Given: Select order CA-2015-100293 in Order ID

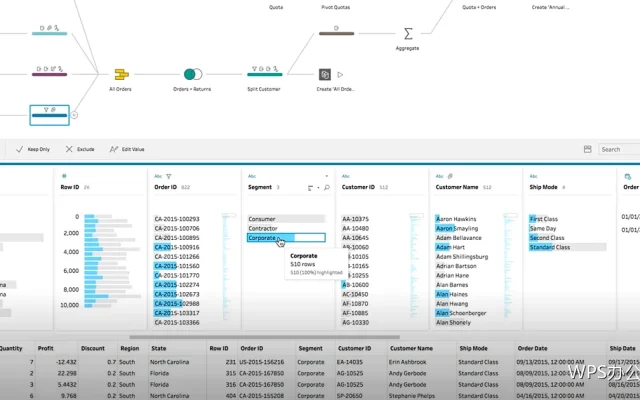Looking at the screenshot, I should coord(177,219).
